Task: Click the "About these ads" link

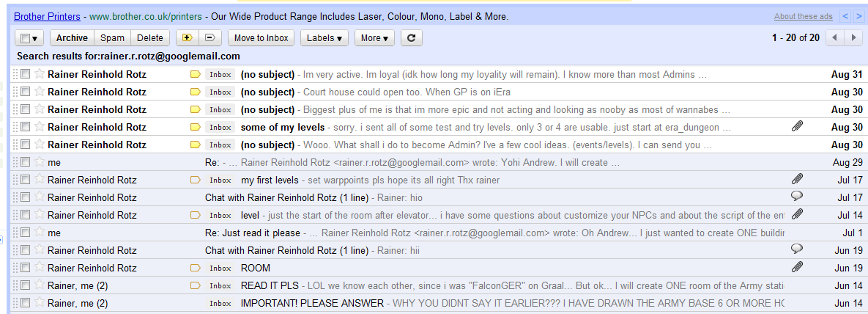Action: (803, 16)
